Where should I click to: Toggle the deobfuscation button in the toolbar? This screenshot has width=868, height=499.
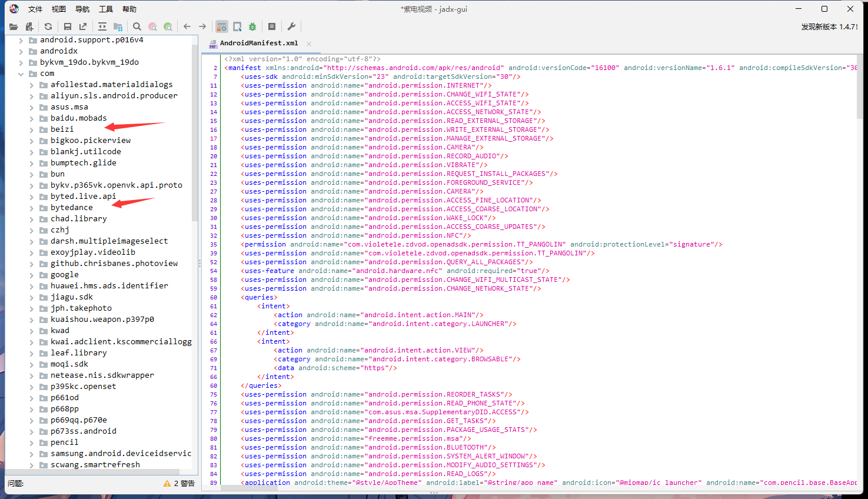pyautogui.click(x=222, y=26)
